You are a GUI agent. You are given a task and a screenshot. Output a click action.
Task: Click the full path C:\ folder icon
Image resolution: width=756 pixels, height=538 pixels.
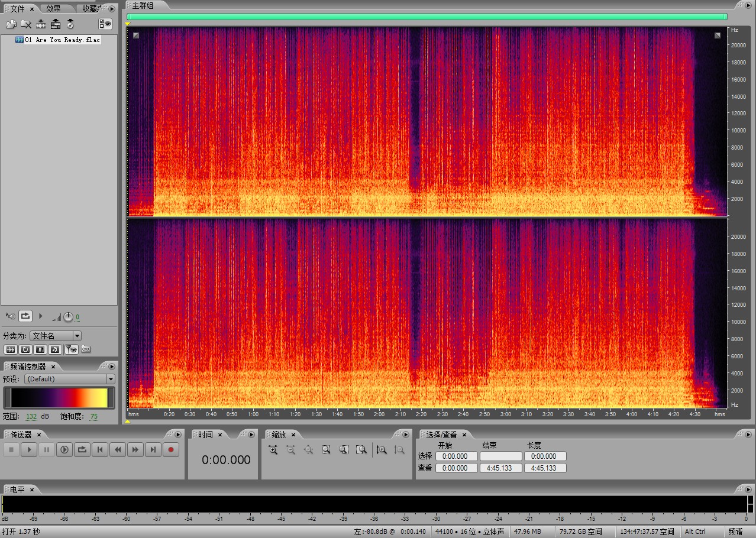point(86,349)
